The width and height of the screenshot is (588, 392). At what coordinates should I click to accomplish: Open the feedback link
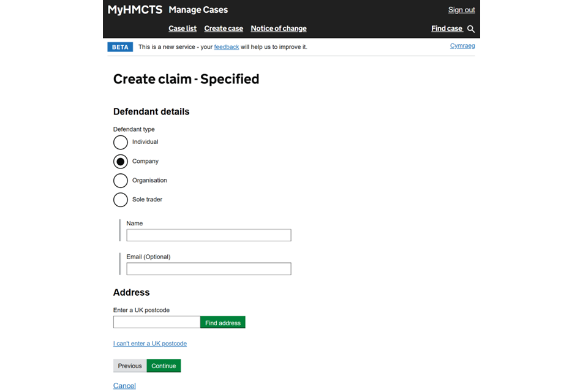[227, 47]
